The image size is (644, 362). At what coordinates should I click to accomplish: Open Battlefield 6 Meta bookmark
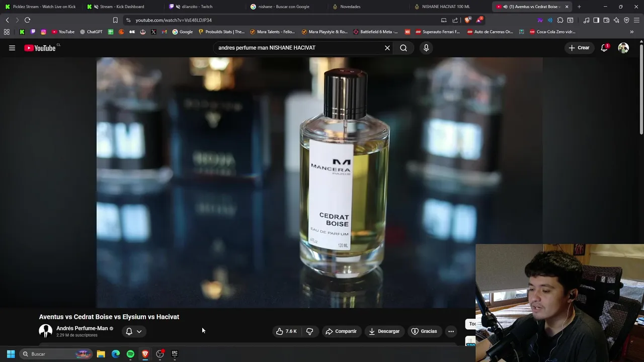point(375,32)
